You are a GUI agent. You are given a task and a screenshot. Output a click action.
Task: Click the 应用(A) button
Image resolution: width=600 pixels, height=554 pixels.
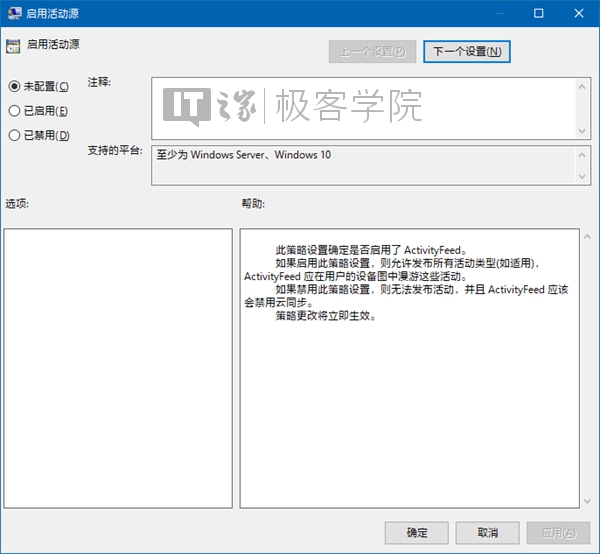[x=558, y=533]
